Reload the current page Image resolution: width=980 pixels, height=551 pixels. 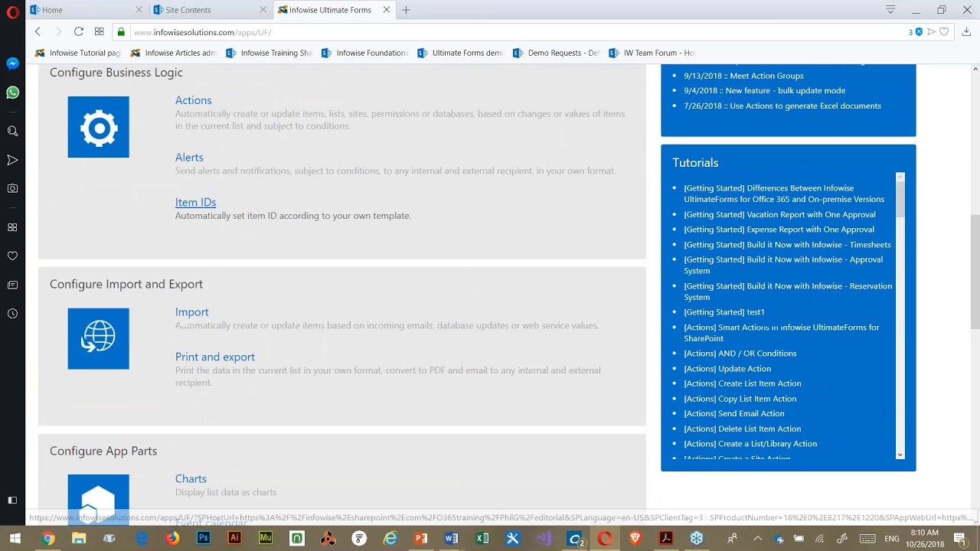pos(78,31)
